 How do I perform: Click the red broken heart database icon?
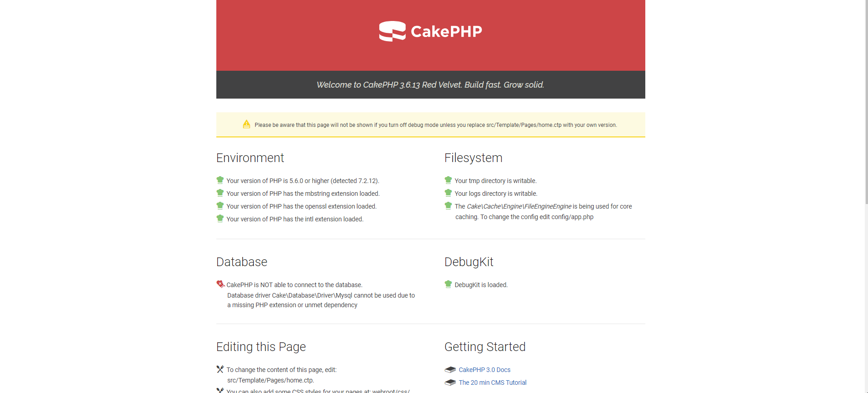point(220,284)
